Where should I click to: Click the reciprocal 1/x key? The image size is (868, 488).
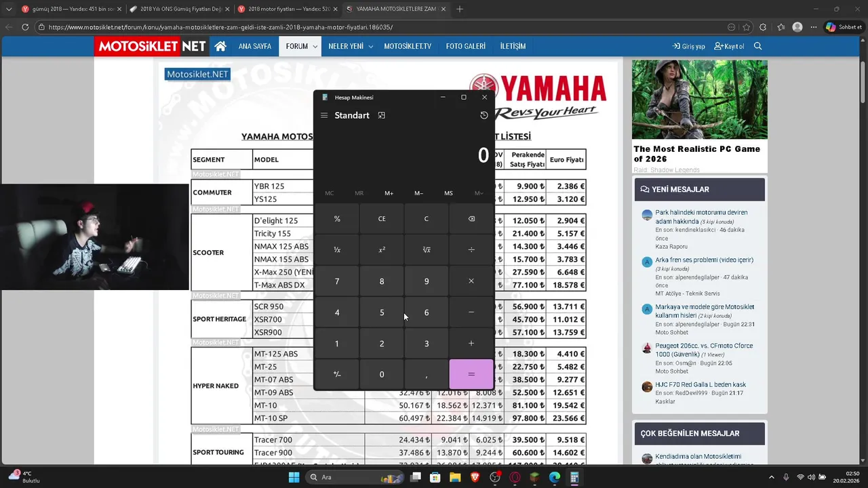(x=337, y=250)
